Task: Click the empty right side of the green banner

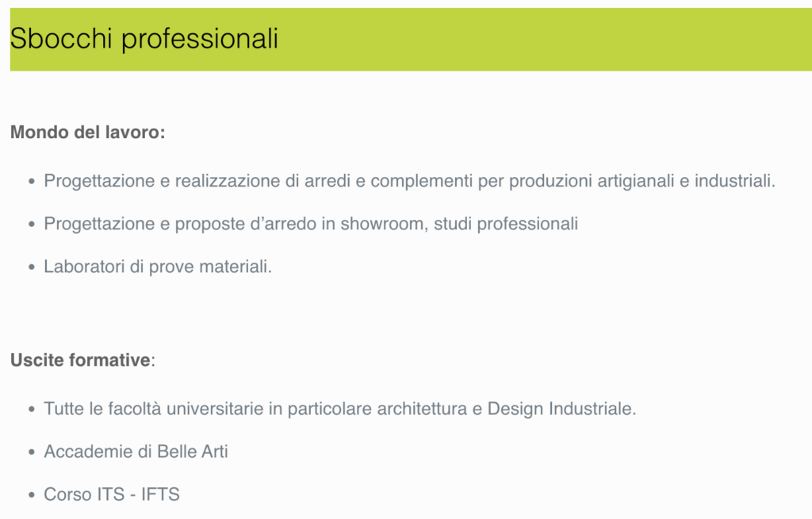Action: 595,40
